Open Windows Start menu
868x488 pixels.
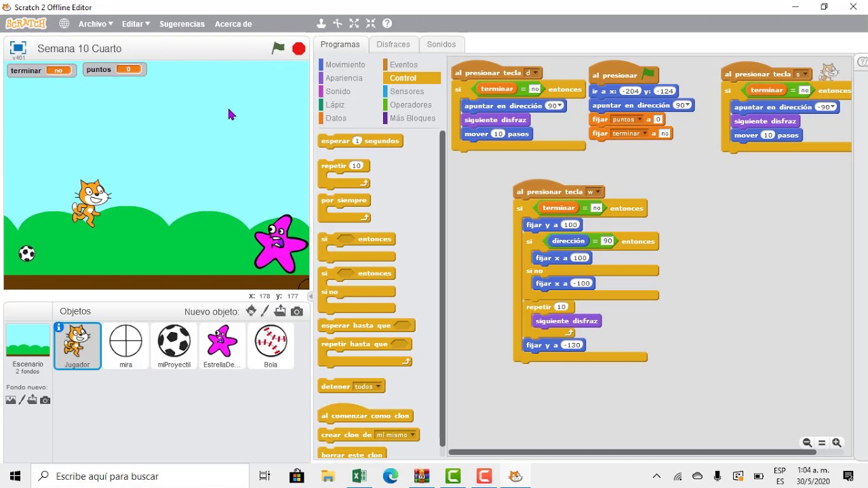point(16,476)
